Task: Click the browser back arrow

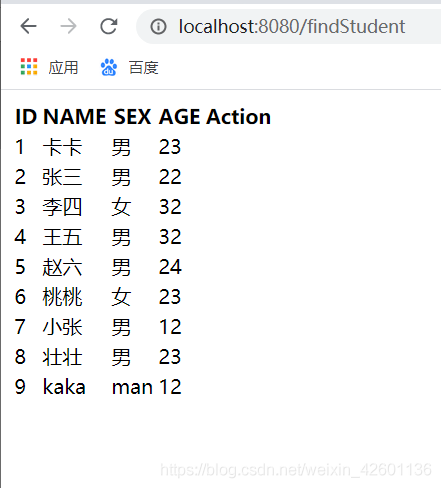Action: (28, 26)
